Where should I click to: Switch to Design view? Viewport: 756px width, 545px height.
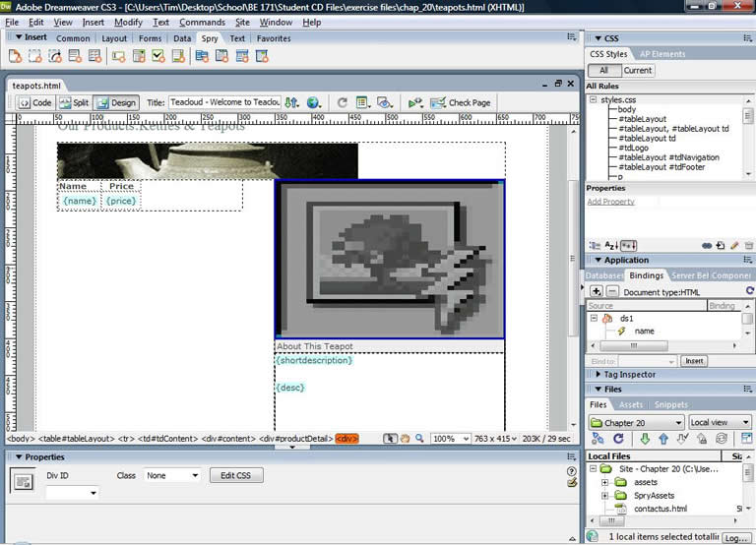point(116,102)
